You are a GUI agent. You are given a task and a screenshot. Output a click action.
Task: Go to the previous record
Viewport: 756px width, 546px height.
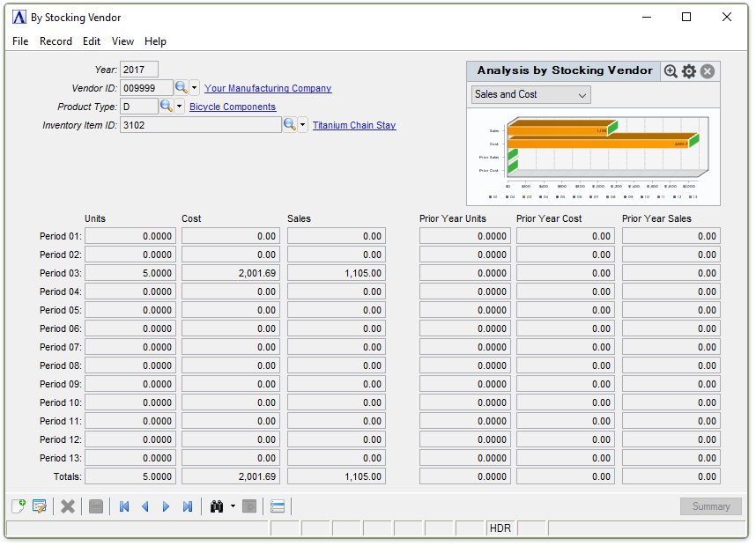point(145,506)
